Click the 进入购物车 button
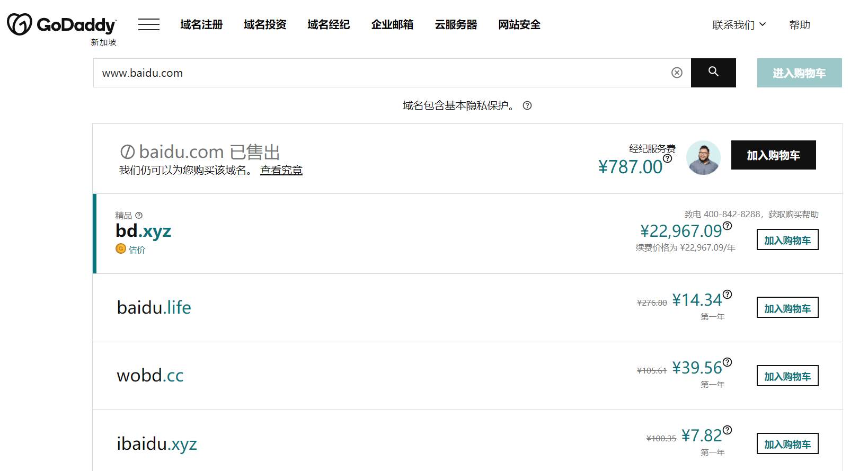The image size is (868, 471). (x=799, y=73)
